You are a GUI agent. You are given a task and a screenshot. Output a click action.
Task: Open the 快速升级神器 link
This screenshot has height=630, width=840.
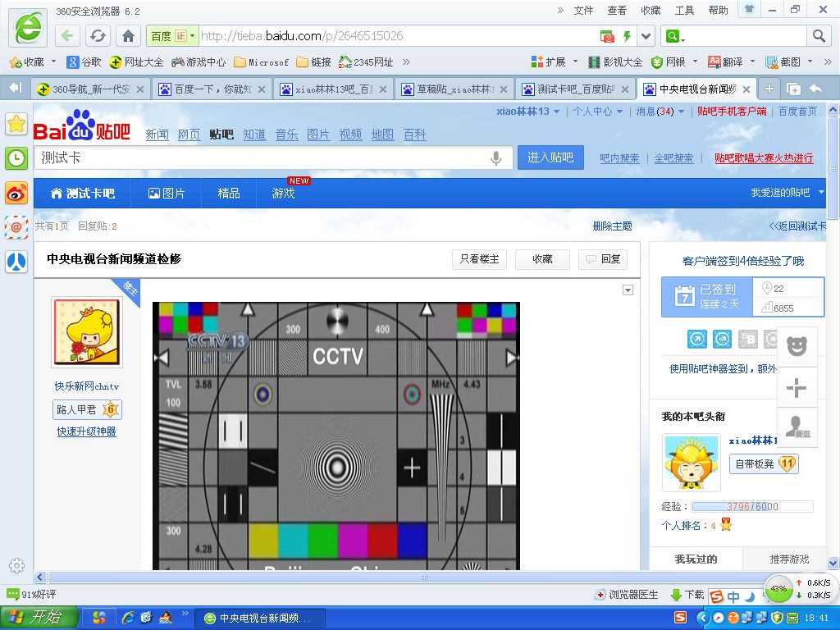pyautogui.click(x=87, y=431)
